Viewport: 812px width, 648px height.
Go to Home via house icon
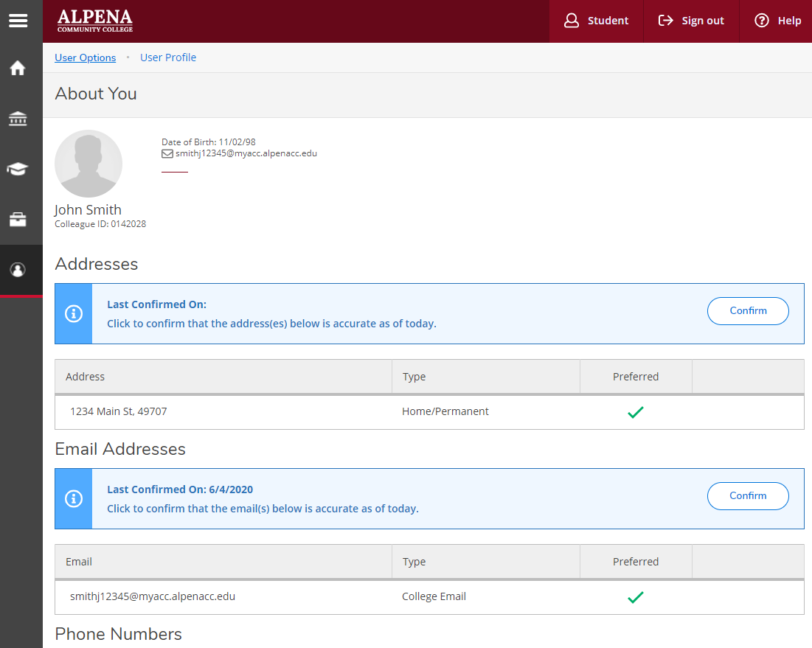click(18, 68)
